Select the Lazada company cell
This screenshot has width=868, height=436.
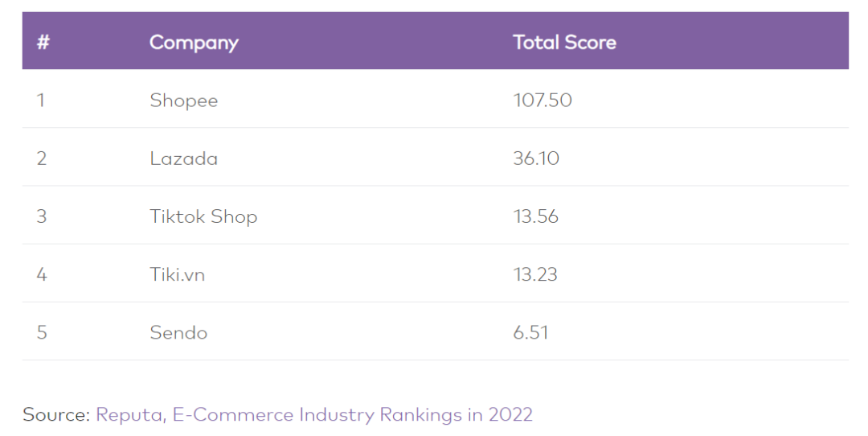click(183, 158)
